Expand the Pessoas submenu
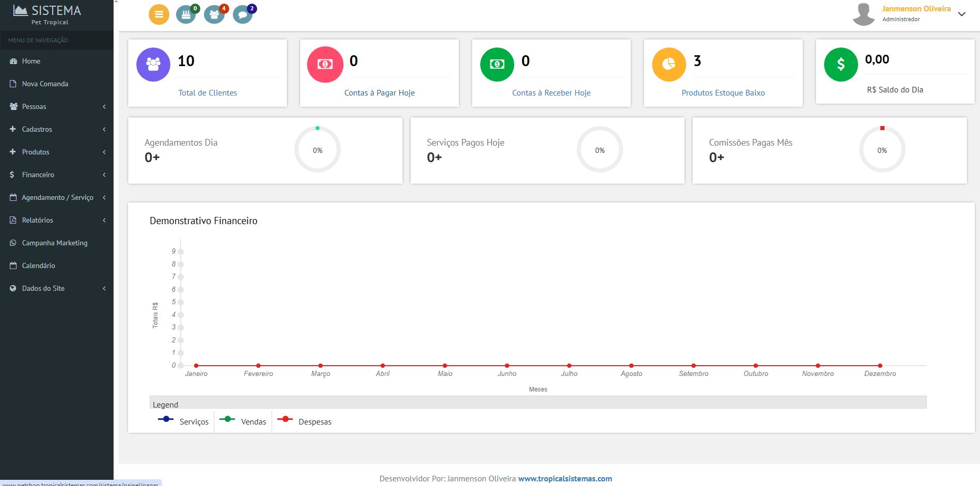This screenshot has height=486, width=980. [57, 106]
